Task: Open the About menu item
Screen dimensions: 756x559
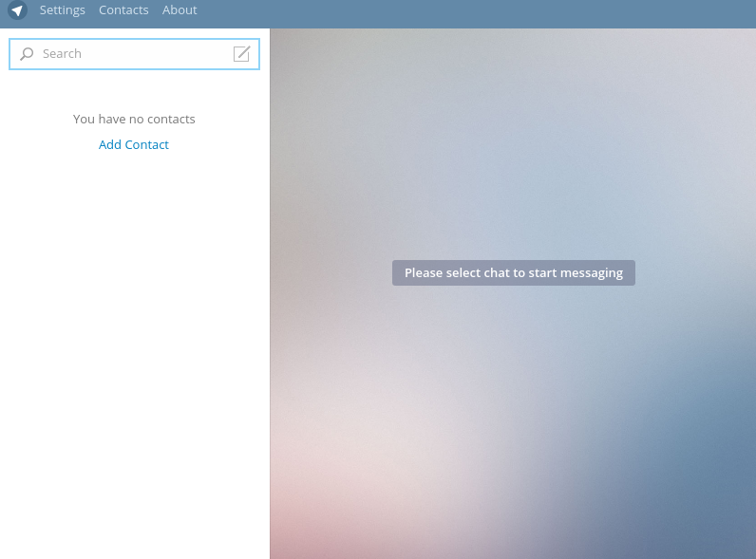Action: (180, 10)
